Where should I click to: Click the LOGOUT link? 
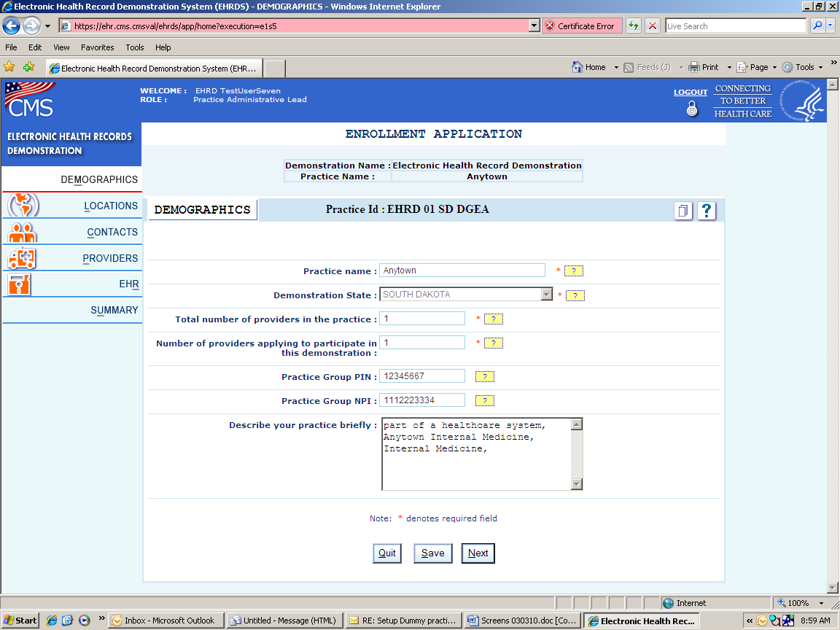(690, 92)
